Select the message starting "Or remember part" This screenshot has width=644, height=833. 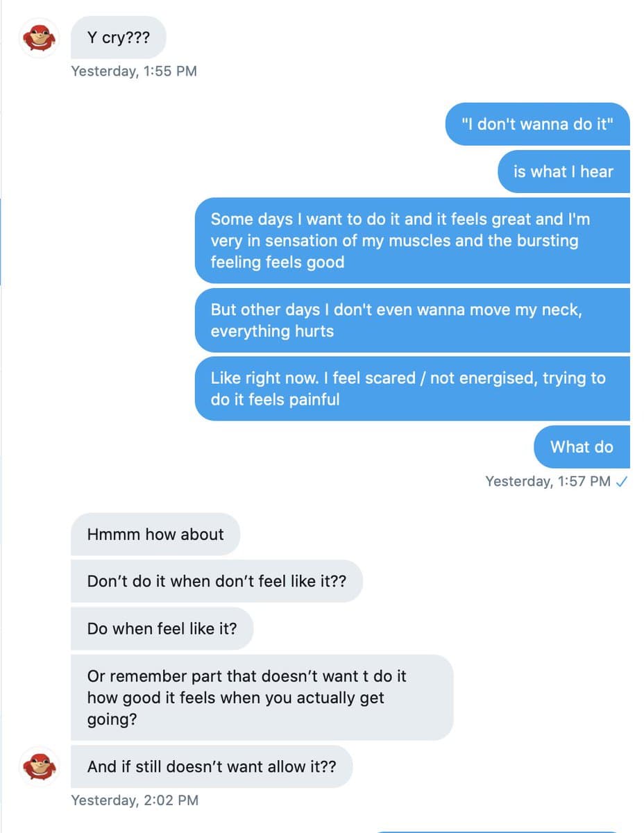point(262,697)
